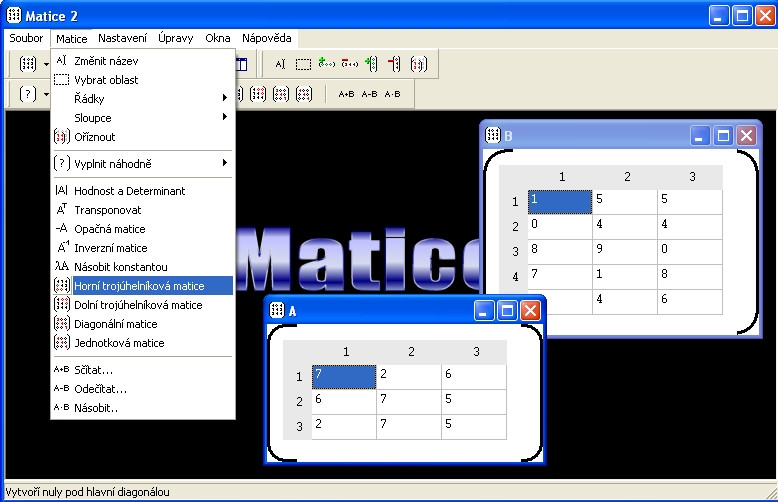Open the random fill icon's dropdown arrow
This screenshot has width=778, height=502.
(46, 94)
